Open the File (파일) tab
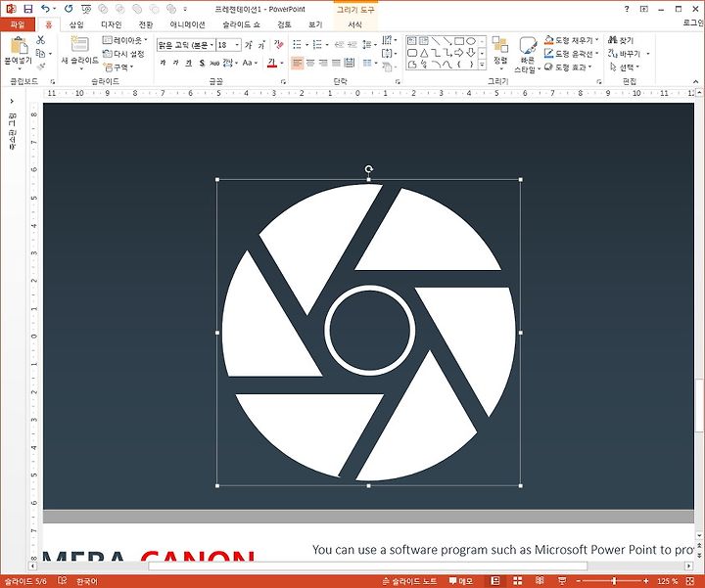The width and height of the screenshot is (705, 588). click(x=18, y=24)
